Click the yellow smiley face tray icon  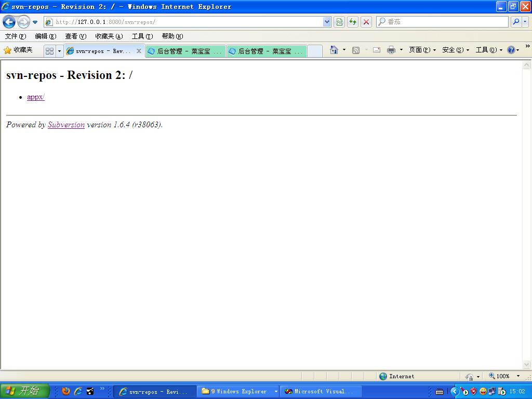click(x=483, y=392)
